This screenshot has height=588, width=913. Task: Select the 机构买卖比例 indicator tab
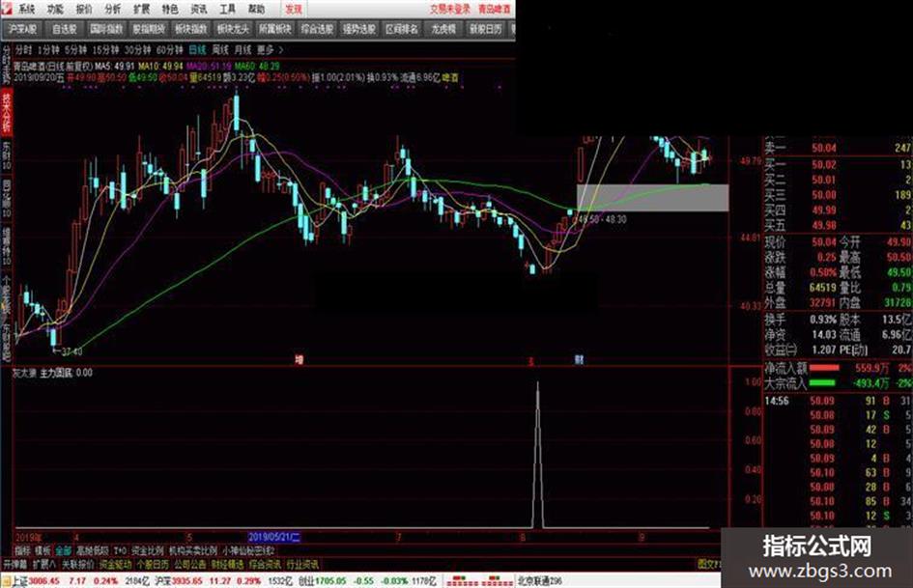pos(192,550)
